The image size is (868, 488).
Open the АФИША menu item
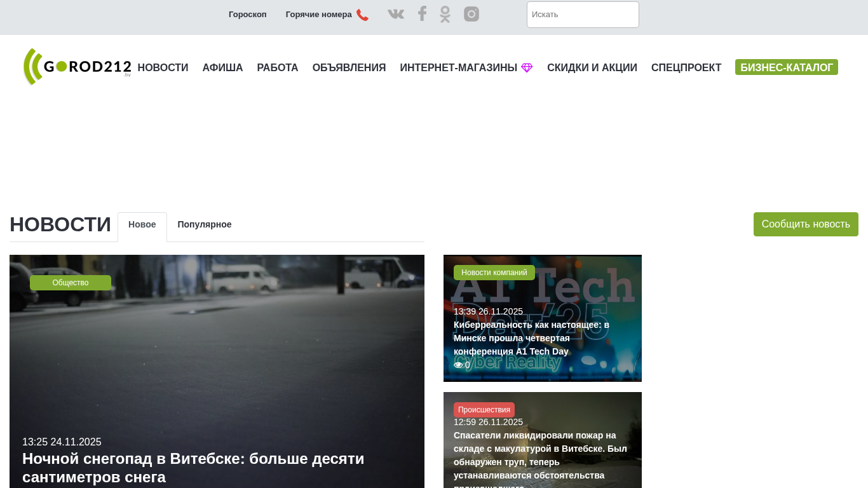click(x=223, y=68)
